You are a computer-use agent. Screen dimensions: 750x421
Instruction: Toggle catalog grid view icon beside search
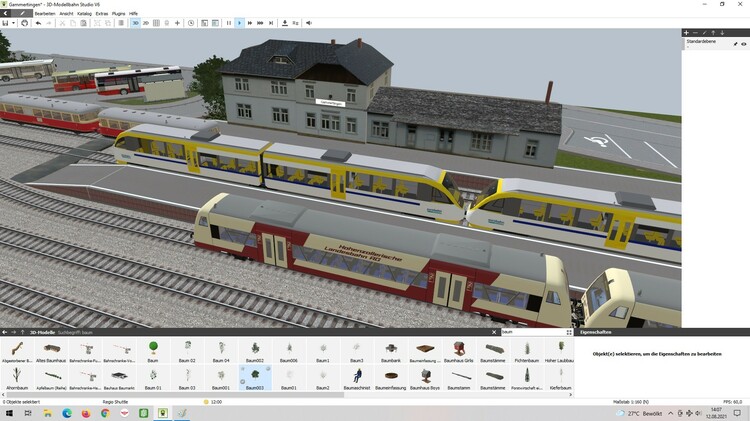(569, 332)
